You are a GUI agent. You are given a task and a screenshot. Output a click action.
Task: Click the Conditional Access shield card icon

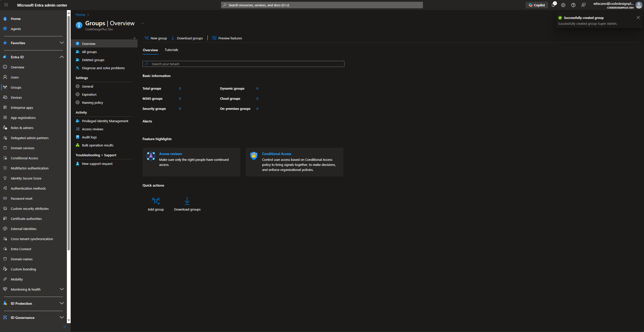tap(254, 156)
